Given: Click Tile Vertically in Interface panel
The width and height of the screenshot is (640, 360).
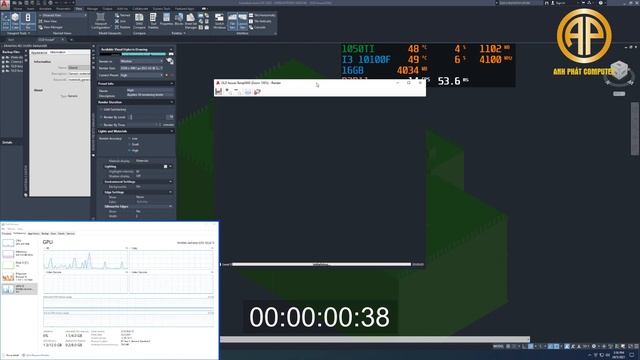Looking at the screenshot, I should [260, 21].
